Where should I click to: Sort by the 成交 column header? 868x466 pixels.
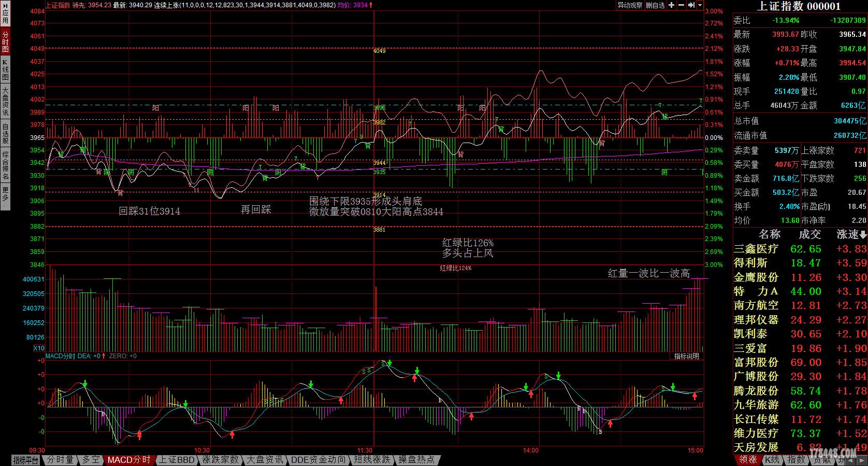click(809, 234)
